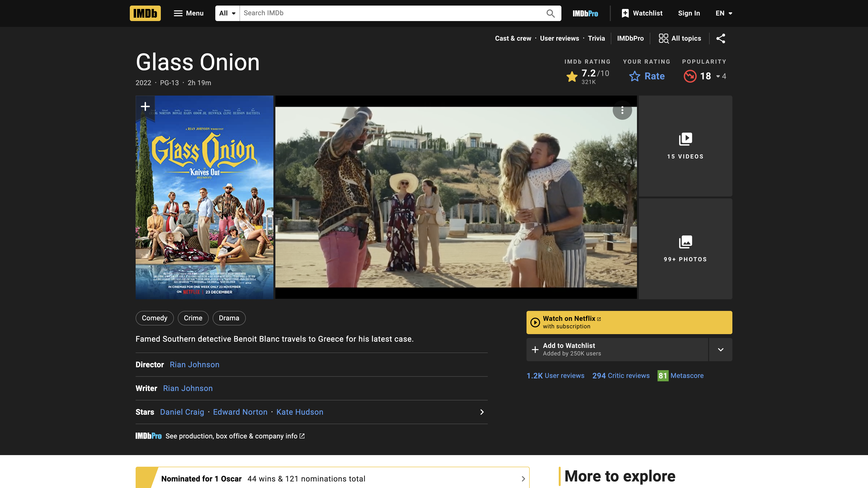This screenshot has height=488, width=868.
Task: Open Kate Hudson's page
Action: coord(300,412)
